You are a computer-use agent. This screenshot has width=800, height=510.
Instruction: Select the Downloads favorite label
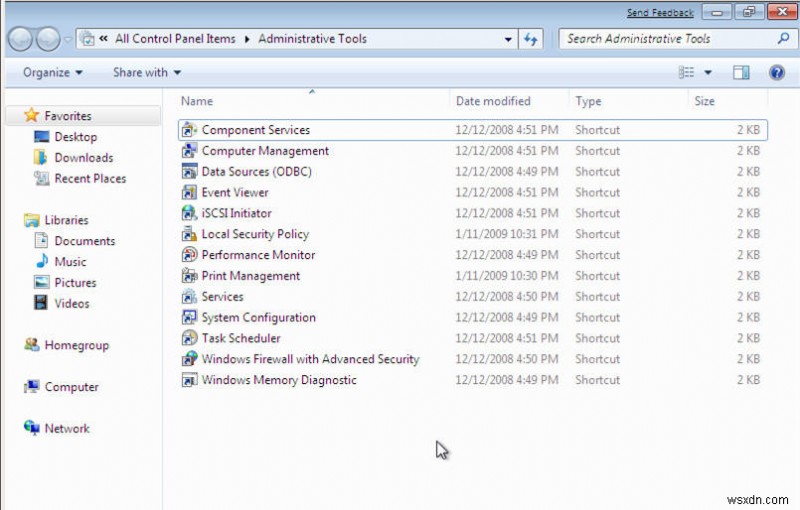tap(84, 158)
